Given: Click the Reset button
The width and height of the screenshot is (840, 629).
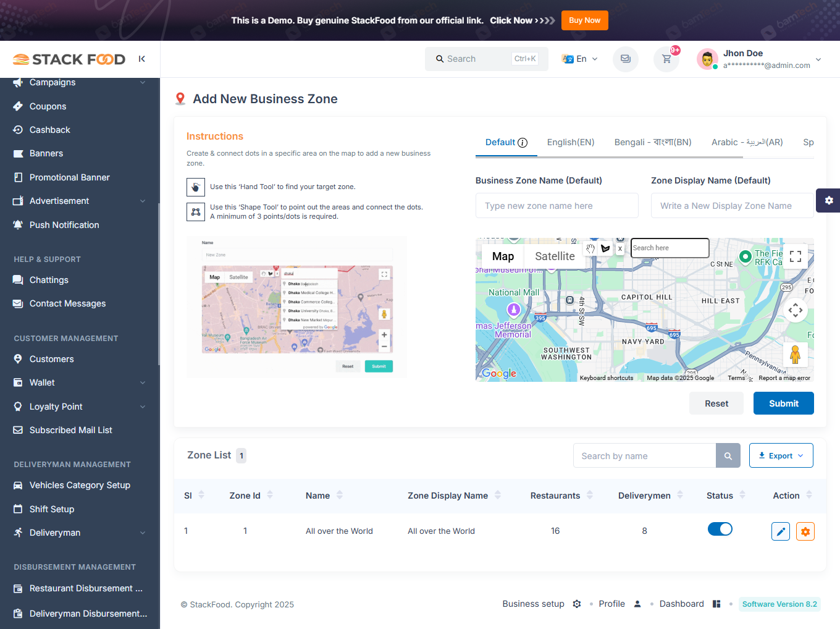Looking at the screenshot, I should click(x=716, y=403).
